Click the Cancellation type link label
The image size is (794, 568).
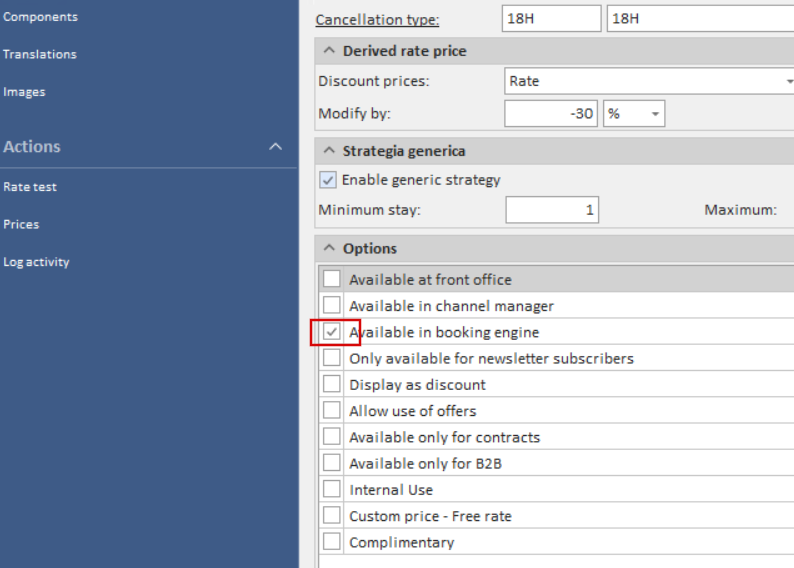tap(377, 20)
